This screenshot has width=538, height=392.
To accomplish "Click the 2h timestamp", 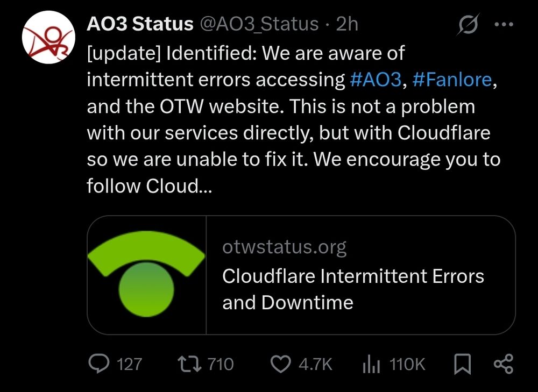I will coord(347,24).
